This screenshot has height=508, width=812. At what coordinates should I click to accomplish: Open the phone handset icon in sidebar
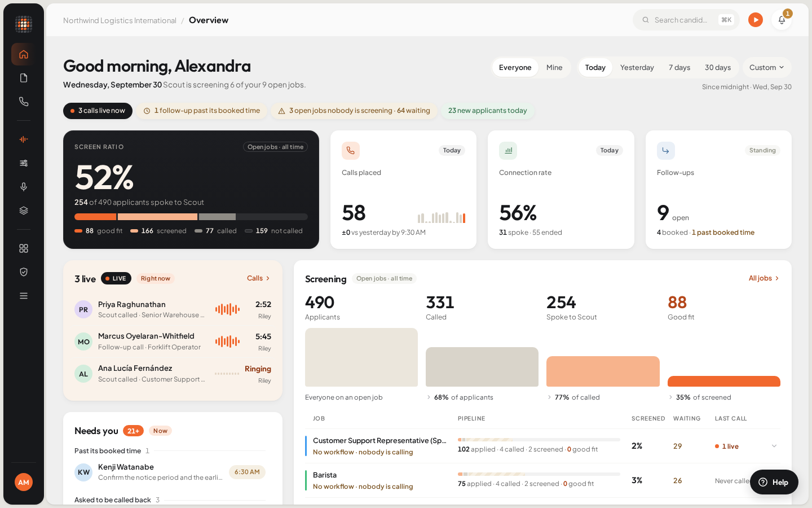tap(24, 102)
